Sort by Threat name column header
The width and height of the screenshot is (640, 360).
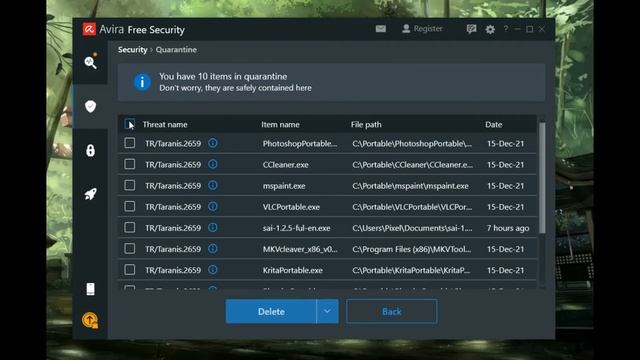coord(165,124)
